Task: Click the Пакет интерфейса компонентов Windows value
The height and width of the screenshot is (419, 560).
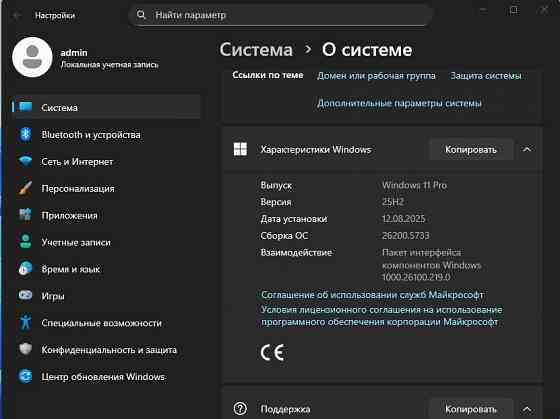Action: point(431,265)
